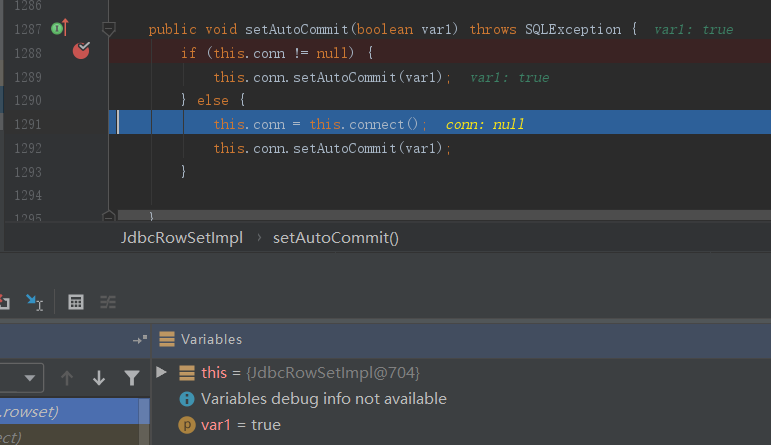Select the next frame down arrow
Viewport: 771px width, 445px height.
pyautogui.click(x=99, y=378)
